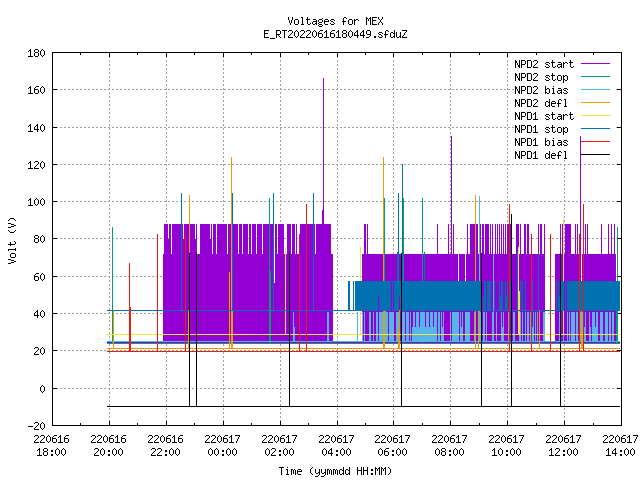Click the 40 y-axis tick label

(x=39, y=314)
